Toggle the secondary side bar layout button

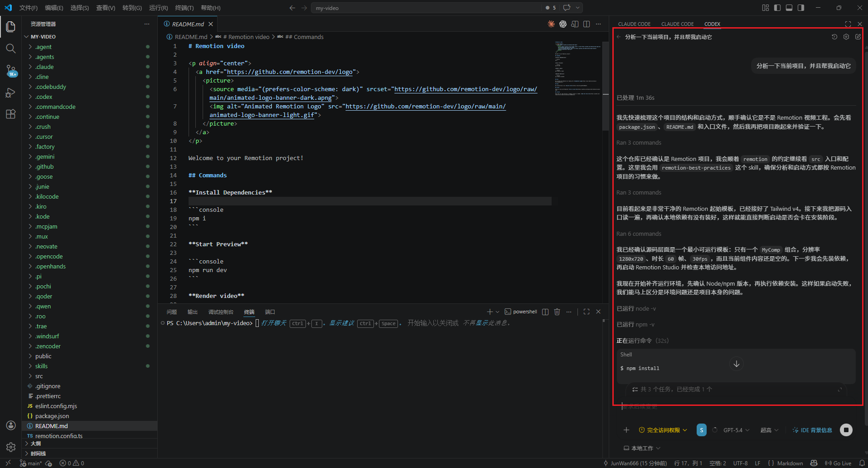click(801, 8)
